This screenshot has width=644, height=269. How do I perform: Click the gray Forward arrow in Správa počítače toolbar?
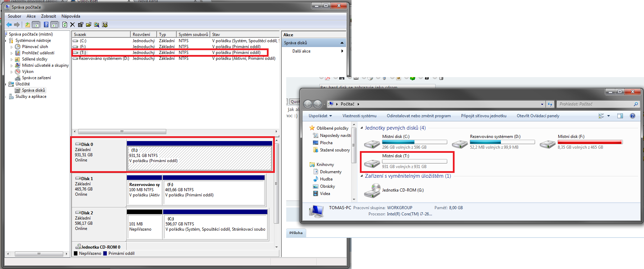click(x=17, y=25)
